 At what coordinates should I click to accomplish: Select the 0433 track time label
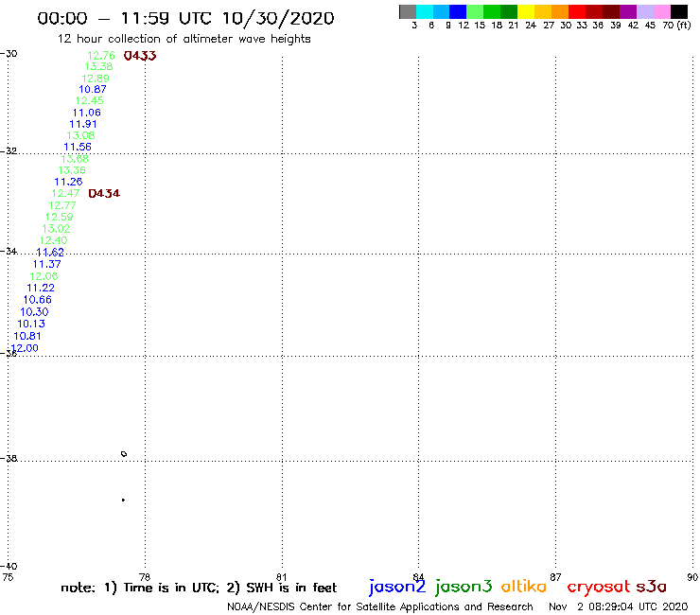[x=140, y=56]
